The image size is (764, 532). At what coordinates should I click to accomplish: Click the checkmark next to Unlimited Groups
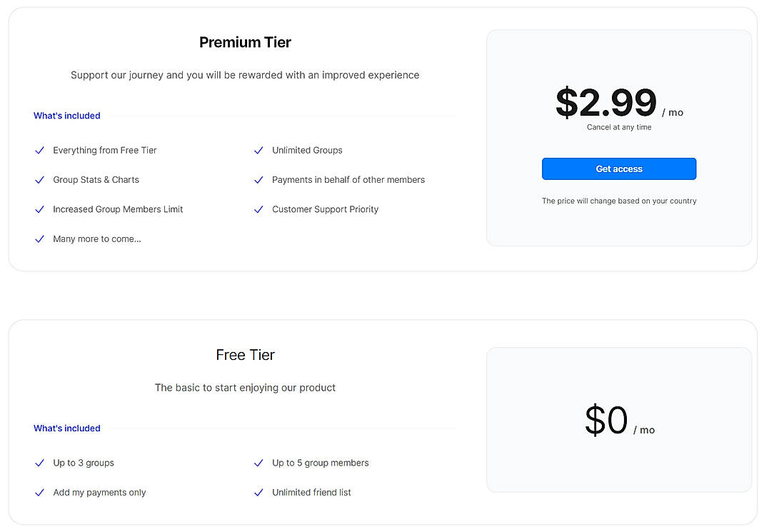(258, 151)
